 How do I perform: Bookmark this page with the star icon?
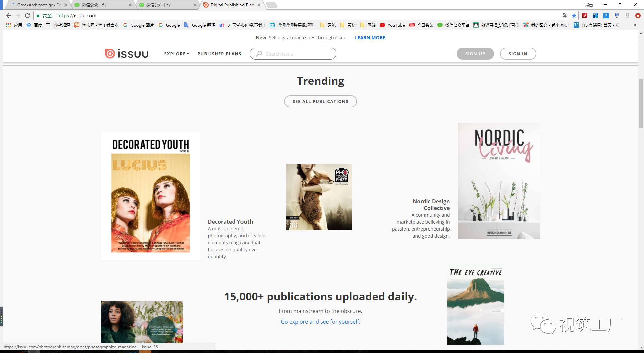click(574, 16)
